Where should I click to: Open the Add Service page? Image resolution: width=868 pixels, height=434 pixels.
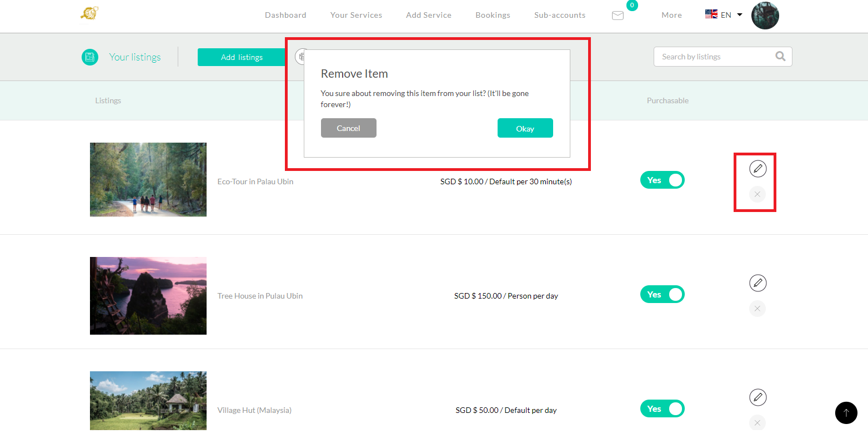(429, 15)
